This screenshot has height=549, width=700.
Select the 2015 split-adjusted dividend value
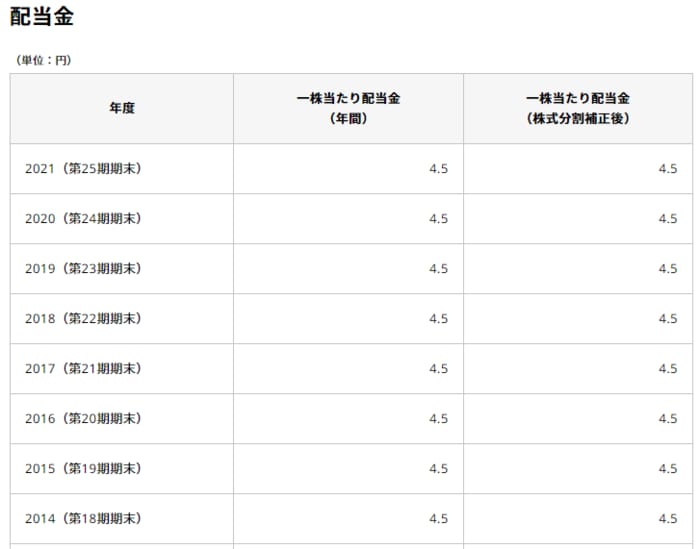click(667, 469)
